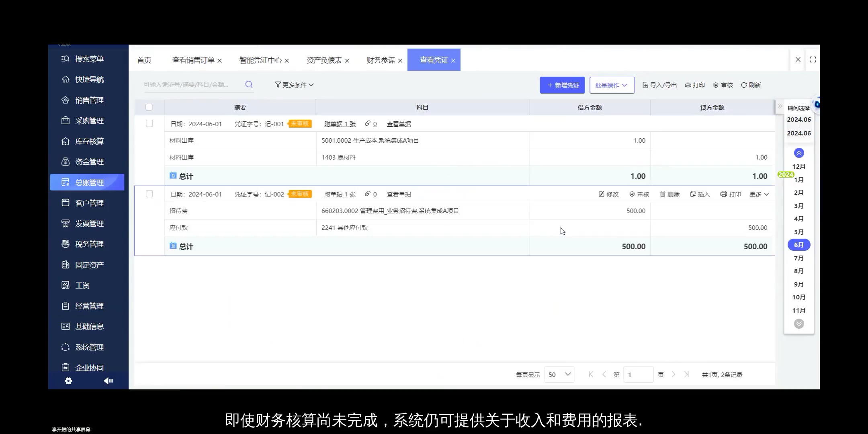Switch to the 资产负债表 tab

click(324, 59)
